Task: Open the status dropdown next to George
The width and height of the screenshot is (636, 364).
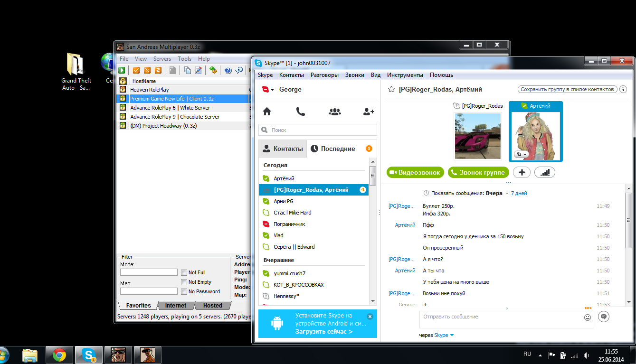Action: 268,89
